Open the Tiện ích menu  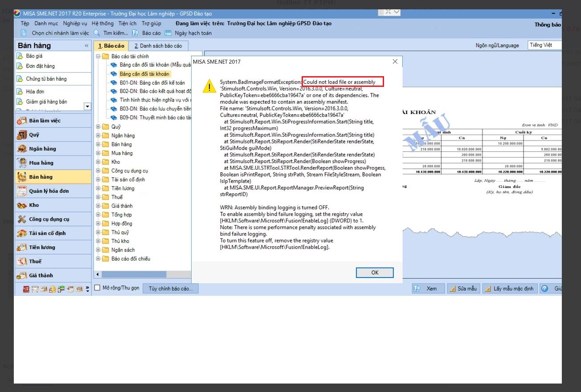point(127,24)
